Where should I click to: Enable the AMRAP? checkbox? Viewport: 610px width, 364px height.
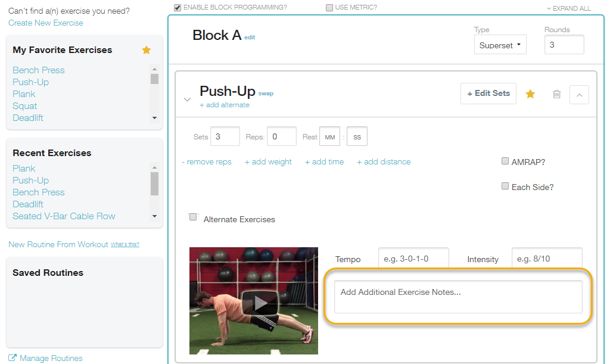505,161
